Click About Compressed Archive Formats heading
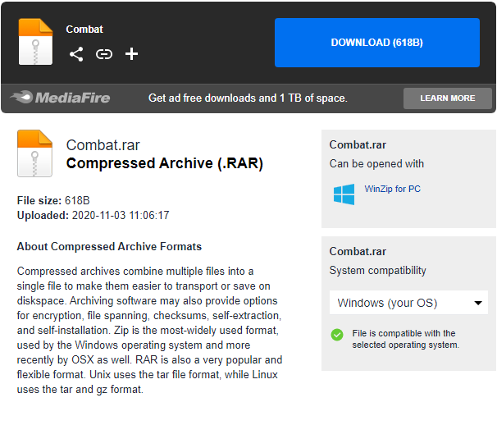This screenshot has width=497, height=448. 109,246
